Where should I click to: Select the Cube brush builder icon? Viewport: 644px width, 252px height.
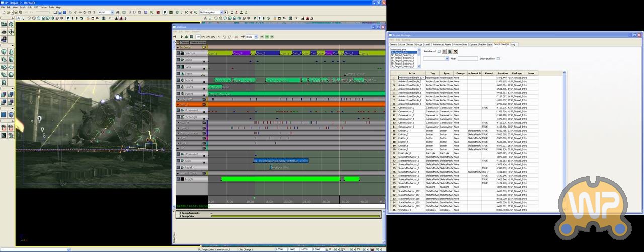(4, 52)
